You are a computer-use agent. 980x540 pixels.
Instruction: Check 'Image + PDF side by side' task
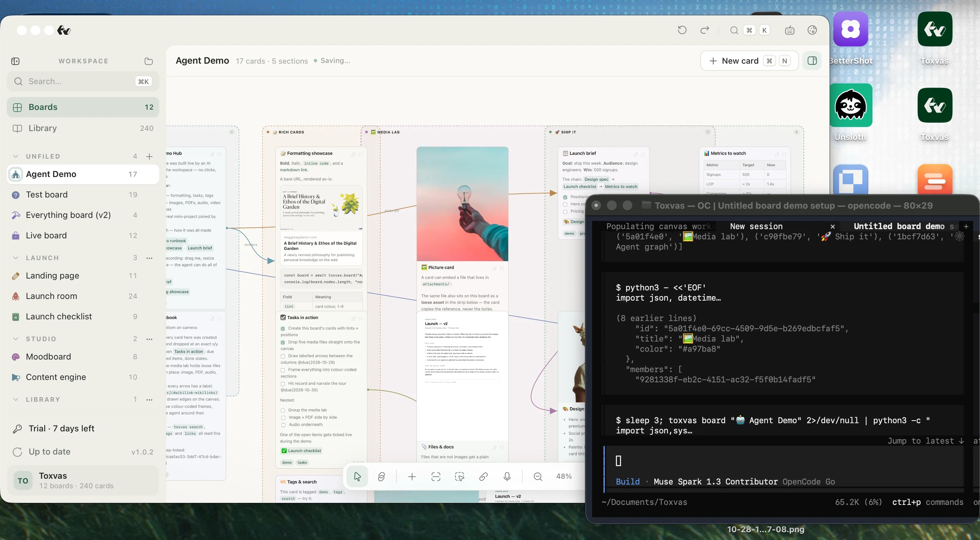283,417
